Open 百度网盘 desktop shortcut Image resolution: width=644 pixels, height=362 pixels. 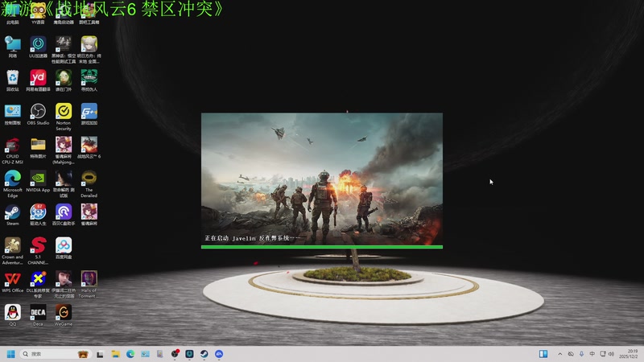pyautogui.click(x=64, y=249)
